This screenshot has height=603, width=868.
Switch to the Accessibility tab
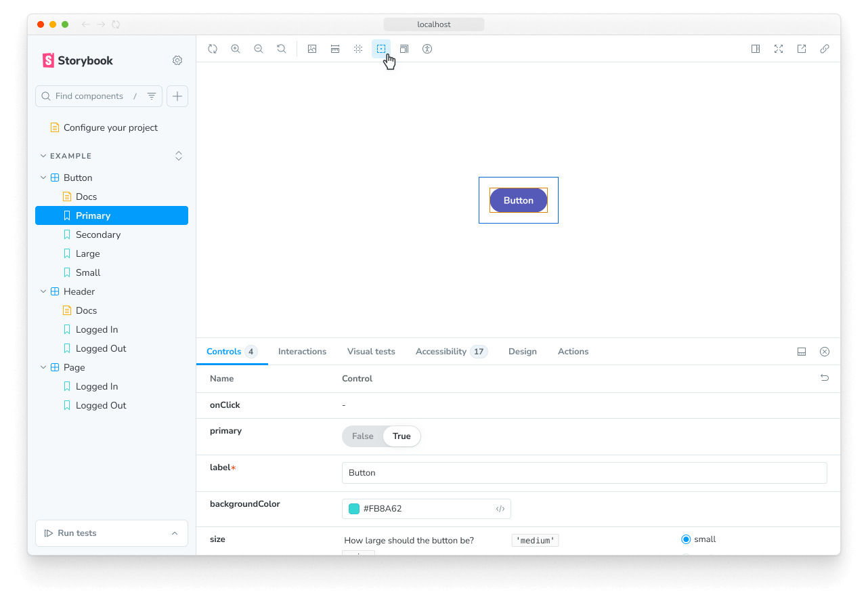[443, 351]
